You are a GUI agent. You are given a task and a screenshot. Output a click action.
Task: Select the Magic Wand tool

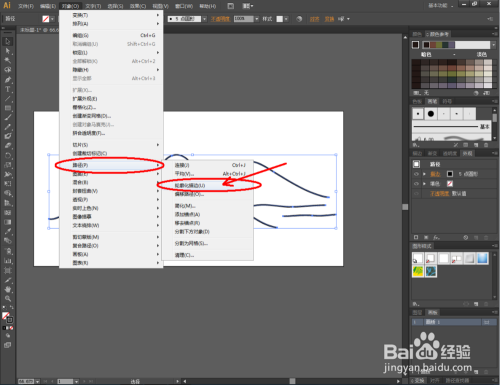8,60
